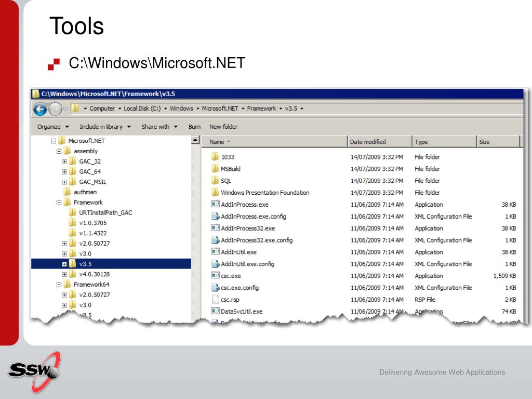
Task: Click the authman folder icon in tree
Action: pos(67,192)
